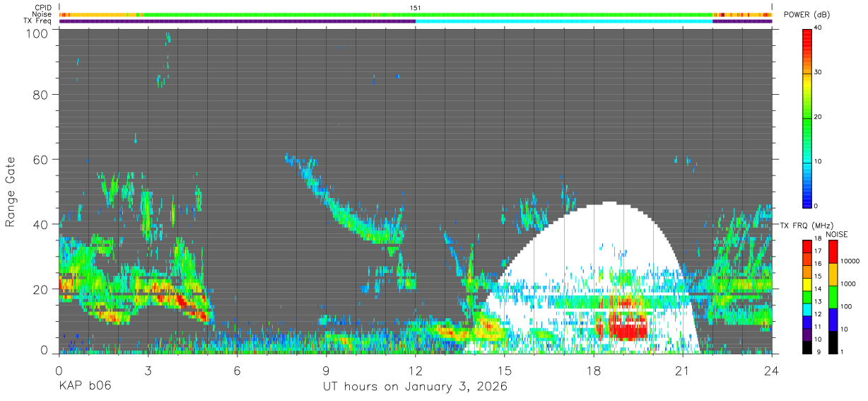Click the NOISE legend title
The height and width of the screenshot is (401, 868).
click(837, 234)
